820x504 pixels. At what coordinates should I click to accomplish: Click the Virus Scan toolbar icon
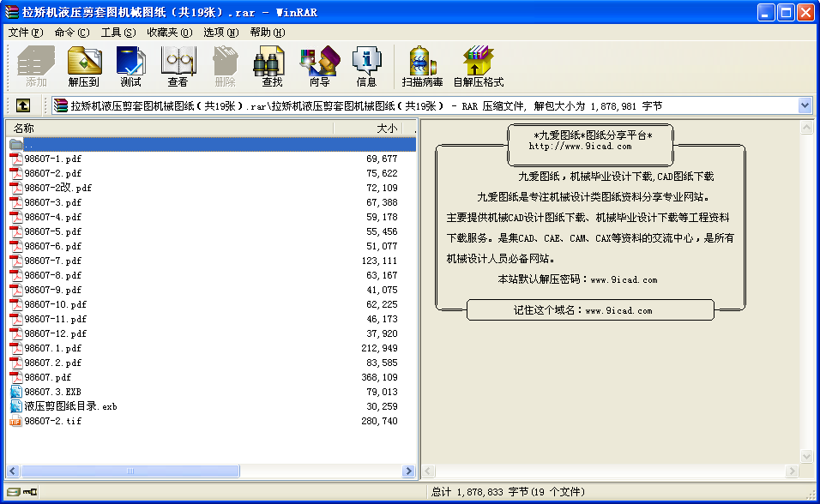coord(422,67)
